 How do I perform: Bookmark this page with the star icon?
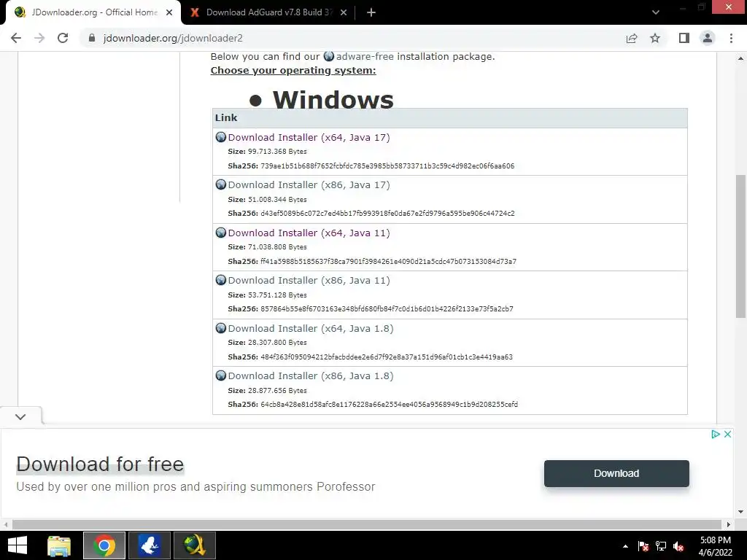(655, 38)
